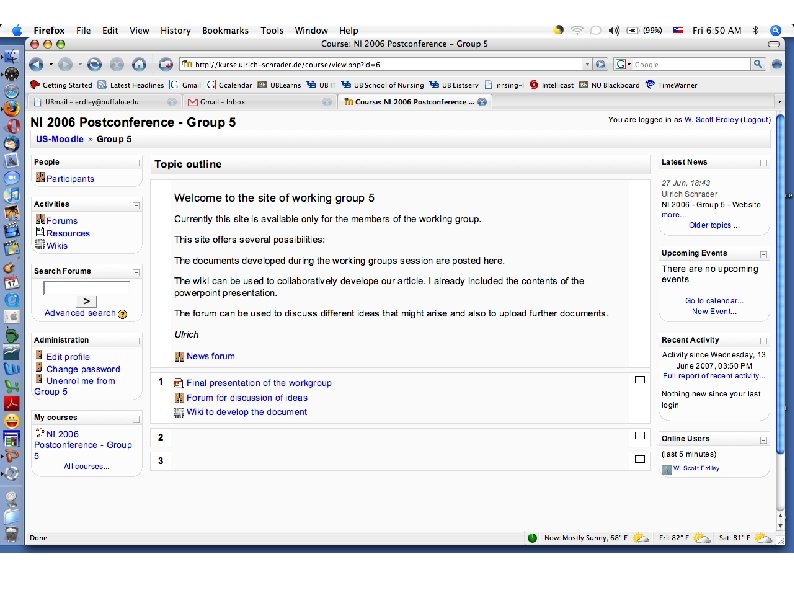Hide the Administration block
794x595 pixels.
(138, 340)
